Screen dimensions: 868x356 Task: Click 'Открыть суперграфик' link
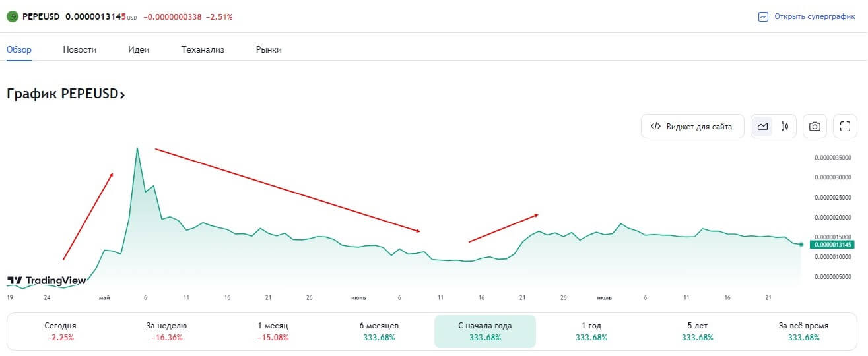[815, 17]
